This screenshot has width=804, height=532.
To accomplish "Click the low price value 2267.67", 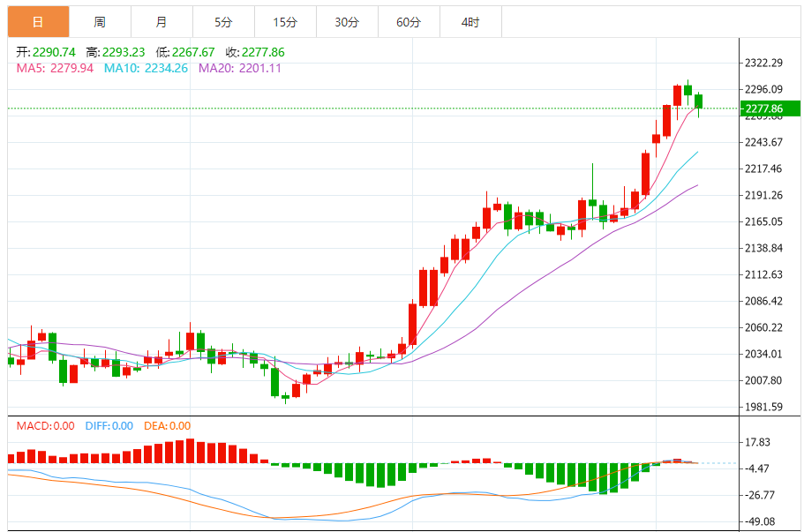I will pyautogui.click(x=193, y=52).
